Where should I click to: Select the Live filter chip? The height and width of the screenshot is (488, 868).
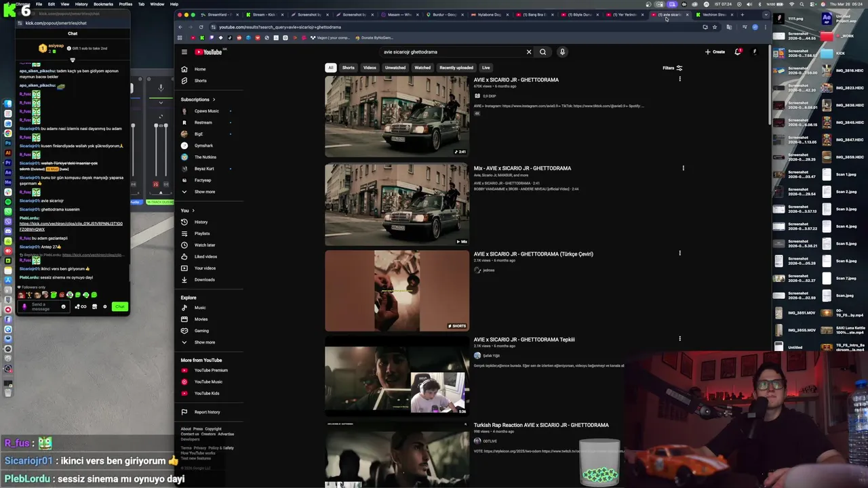[x=486, y=68]
